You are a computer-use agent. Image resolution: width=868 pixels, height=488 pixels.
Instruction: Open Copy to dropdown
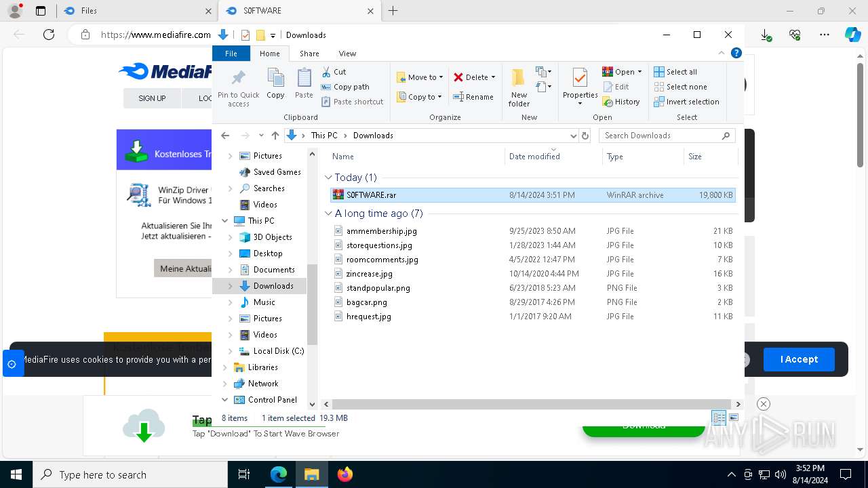(419, 97)
